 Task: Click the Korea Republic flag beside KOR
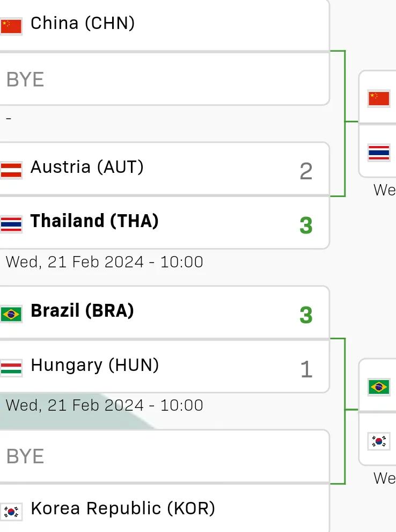11,512
